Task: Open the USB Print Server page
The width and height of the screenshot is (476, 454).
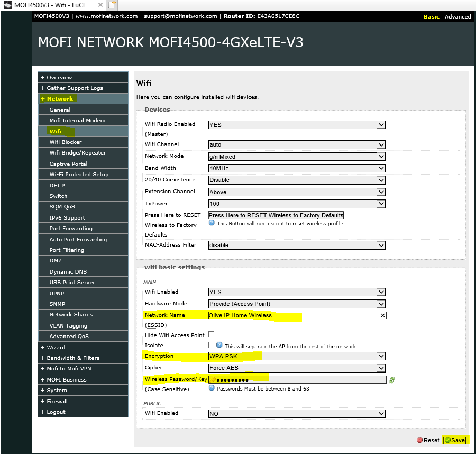Action: tap(83, 283)
